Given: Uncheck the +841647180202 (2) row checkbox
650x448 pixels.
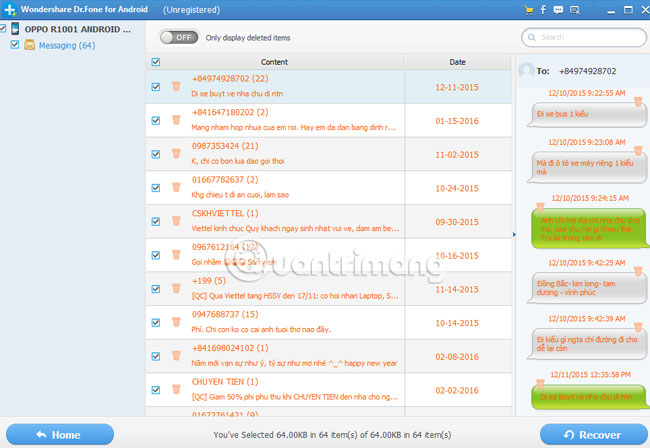Looking at the screenshot, I should point(155,120).
